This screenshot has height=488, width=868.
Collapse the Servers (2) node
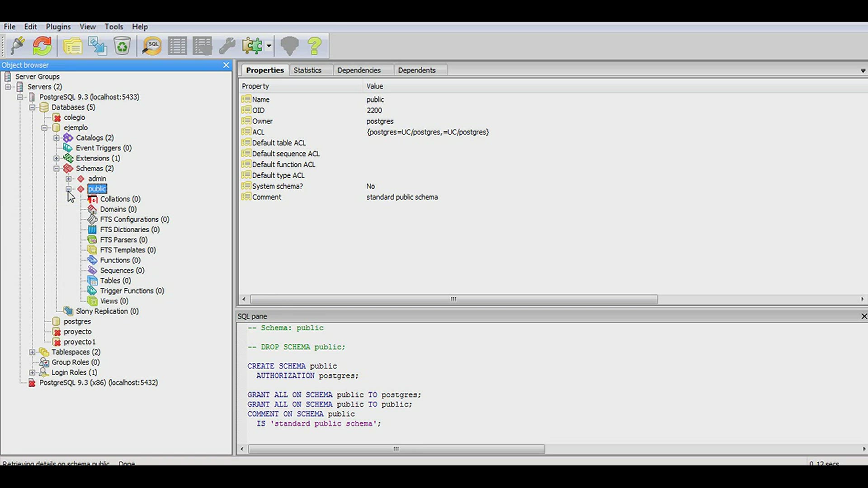pos(8,87)
